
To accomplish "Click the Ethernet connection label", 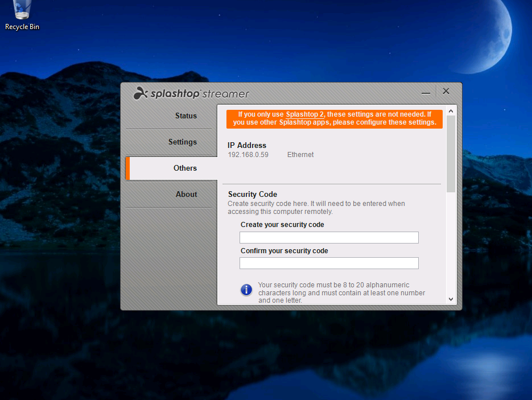I will 300,155.
